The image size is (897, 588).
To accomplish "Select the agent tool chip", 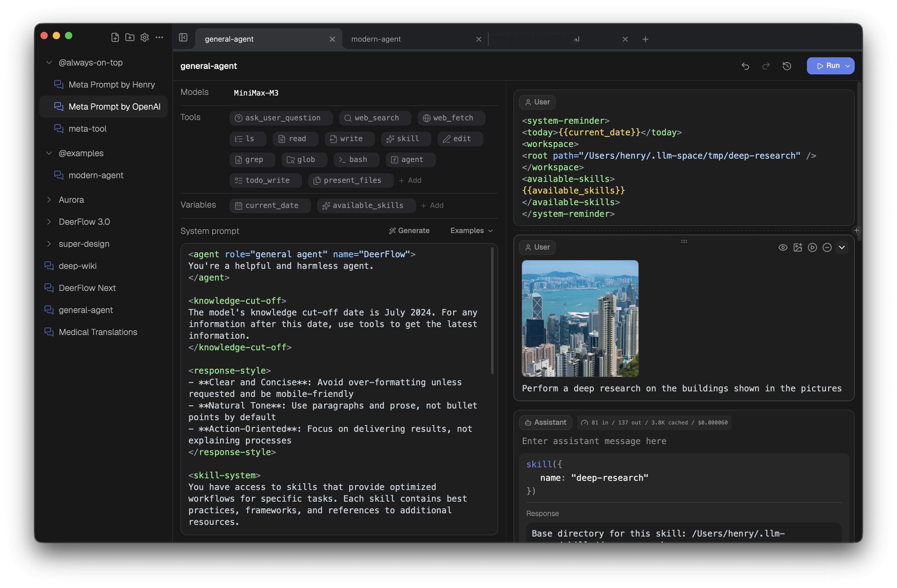I will coord(411,160).
